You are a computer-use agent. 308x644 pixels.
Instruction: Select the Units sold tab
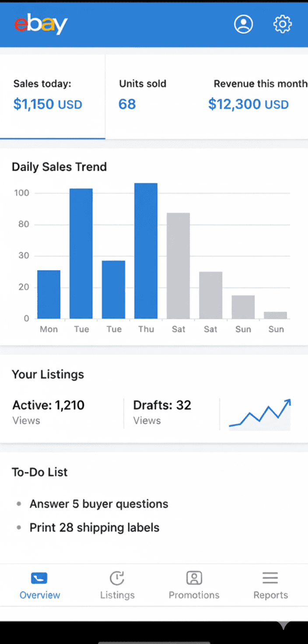coord(143,95)
